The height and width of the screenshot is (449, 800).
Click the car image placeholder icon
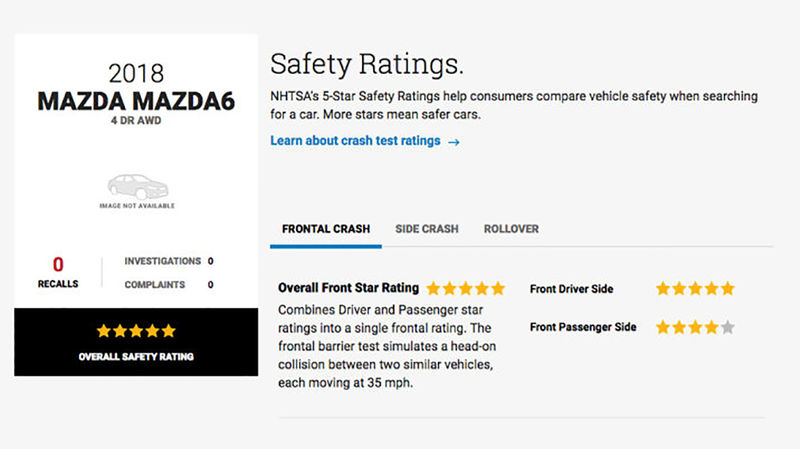(x=136, y=185)
